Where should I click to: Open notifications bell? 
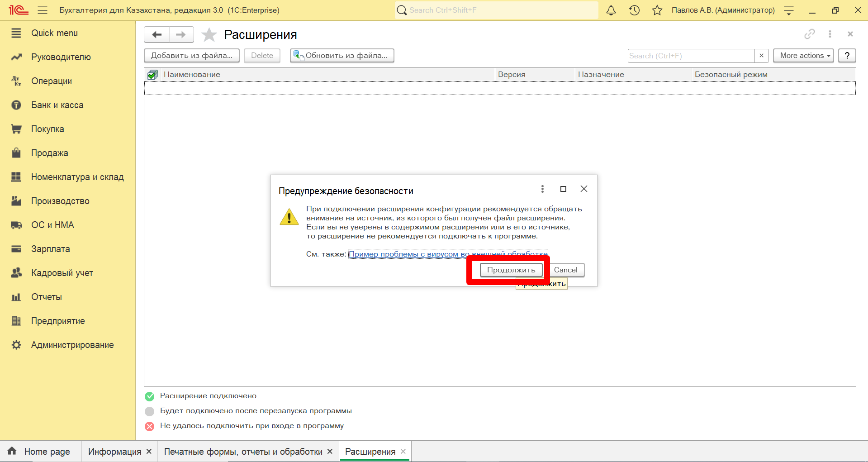click(x=611, y=10)
